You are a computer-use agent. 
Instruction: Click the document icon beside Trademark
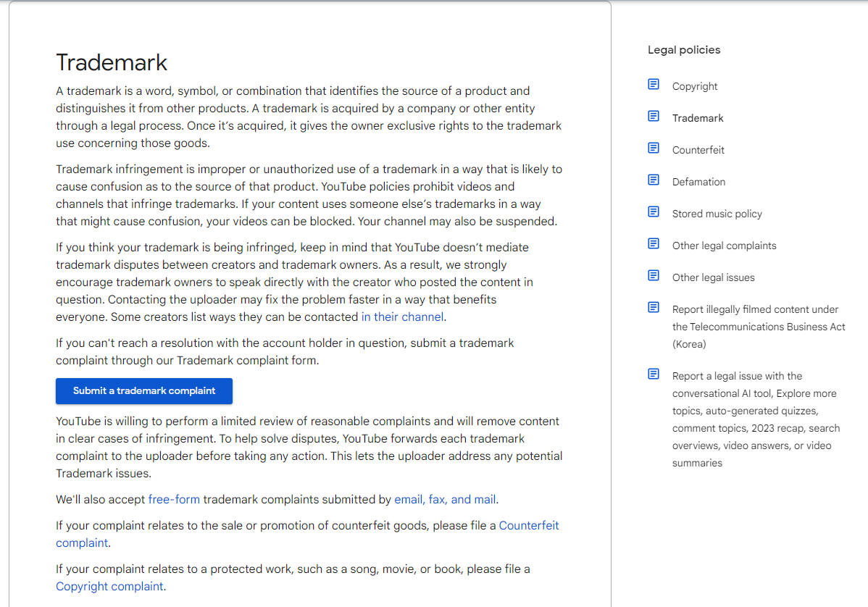[654, 116]
